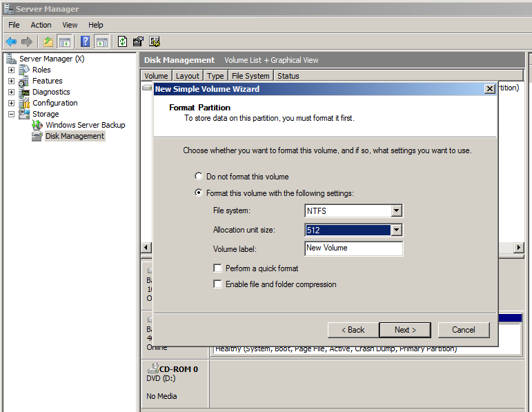The height and width of the screenshot is (412, 532).
Task: Click the Refresh toolbar icon
Action: 122,41
